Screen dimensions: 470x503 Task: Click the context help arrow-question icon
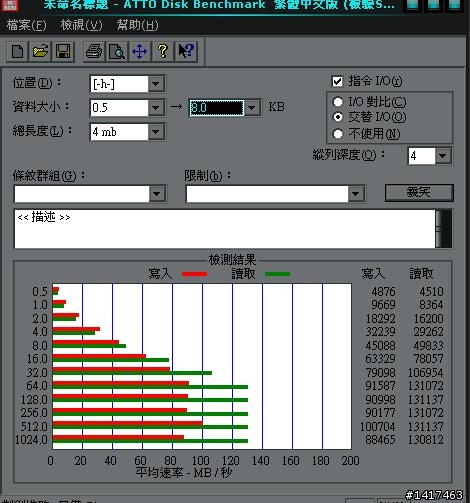pos(186,51)
